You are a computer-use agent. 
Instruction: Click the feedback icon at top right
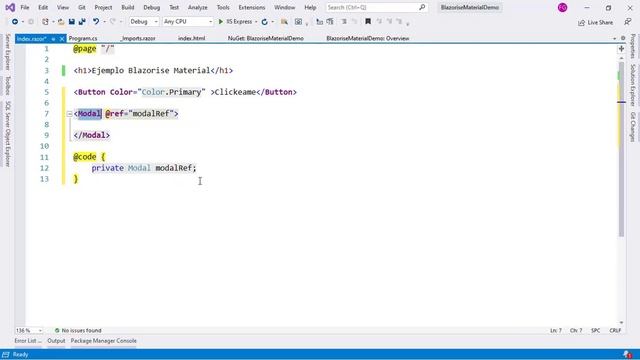click(x=628, y=22)
